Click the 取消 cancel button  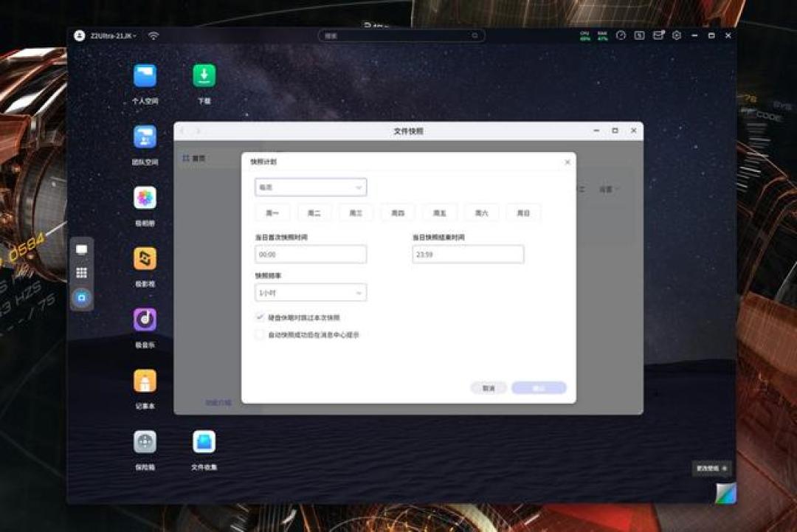coord(489,388)
